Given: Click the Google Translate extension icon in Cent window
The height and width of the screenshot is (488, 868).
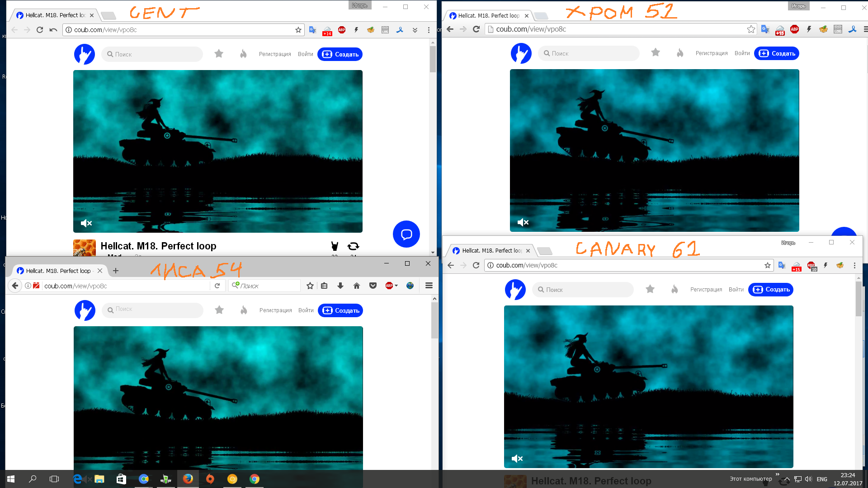Looking at the screenshot, I should tap(312, 30).
